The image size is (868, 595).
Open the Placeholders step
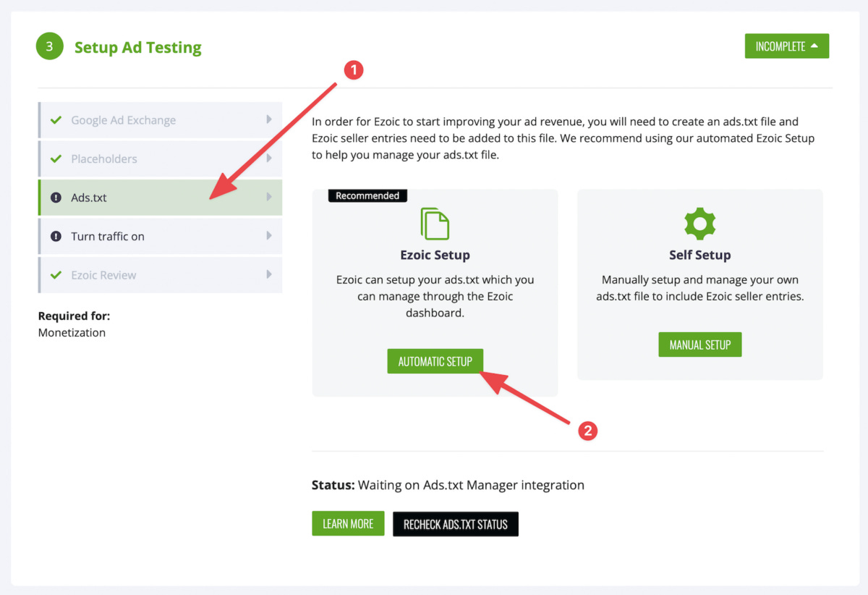pyautogui.click(x=160, y=159)
